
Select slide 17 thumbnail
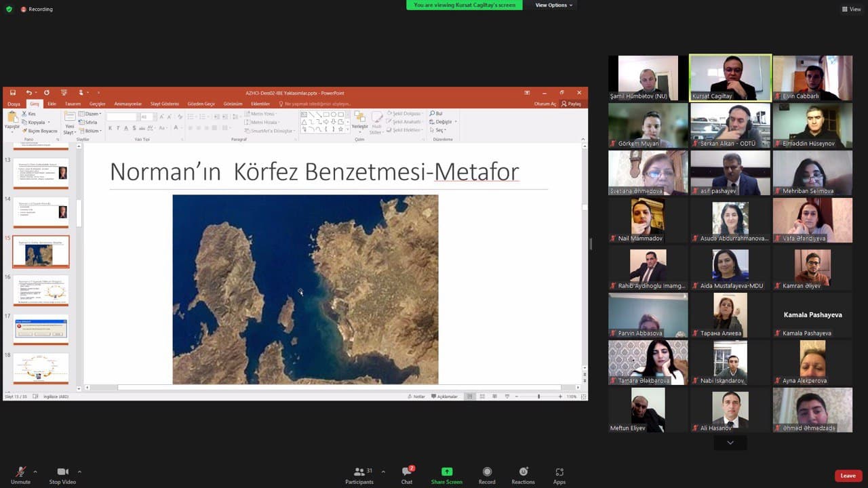coord(41,329)
